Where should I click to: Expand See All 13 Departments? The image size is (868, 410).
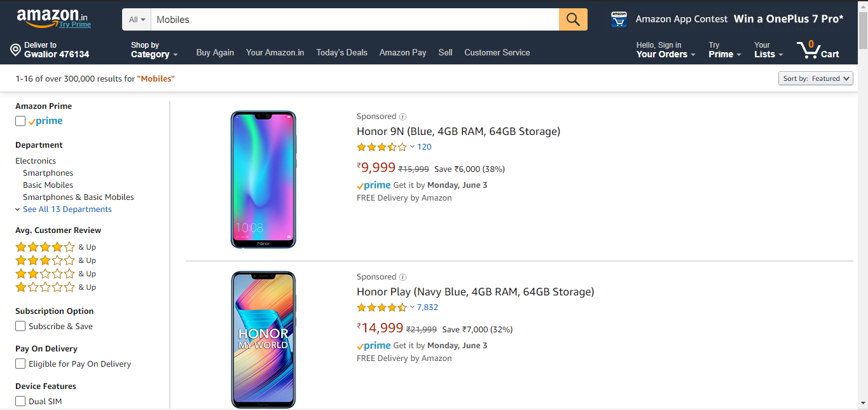click(x=67, y=209)
